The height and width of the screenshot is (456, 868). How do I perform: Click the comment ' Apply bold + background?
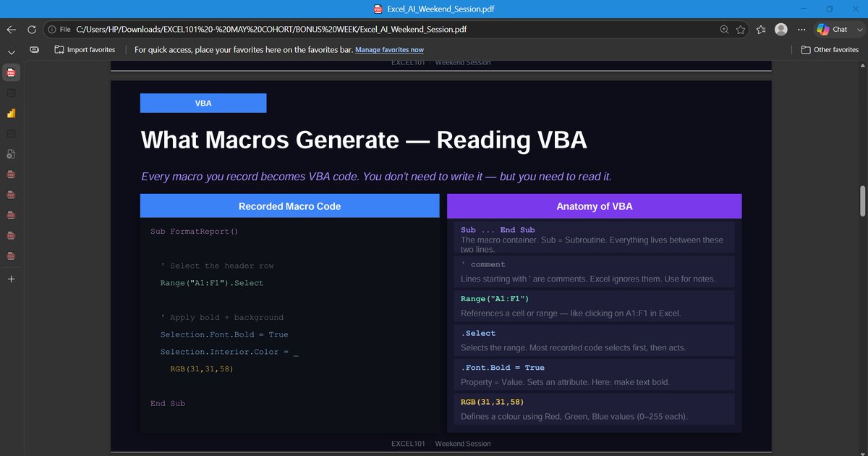(x=222, y=317)
